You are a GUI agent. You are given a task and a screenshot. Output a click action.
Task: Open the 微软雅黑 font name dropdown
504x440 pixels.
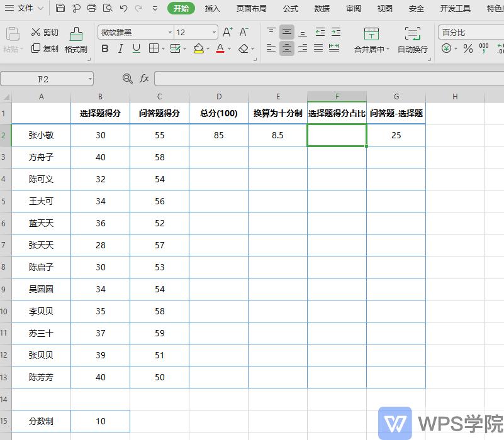coord(170,31)
